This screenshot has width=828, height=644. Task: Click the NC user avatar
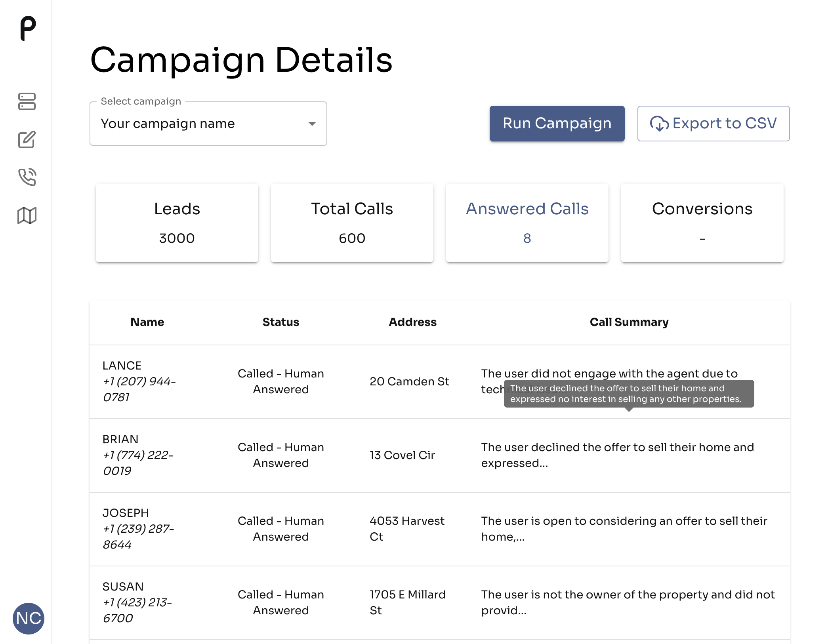click(29, 618)
